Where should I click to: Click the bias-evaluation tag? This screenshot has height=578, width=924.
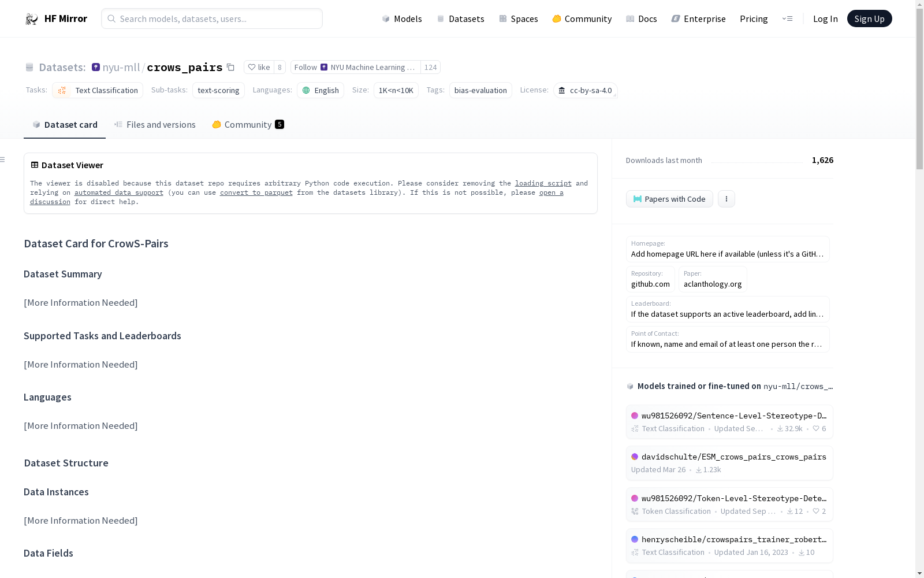click(480, 90)
